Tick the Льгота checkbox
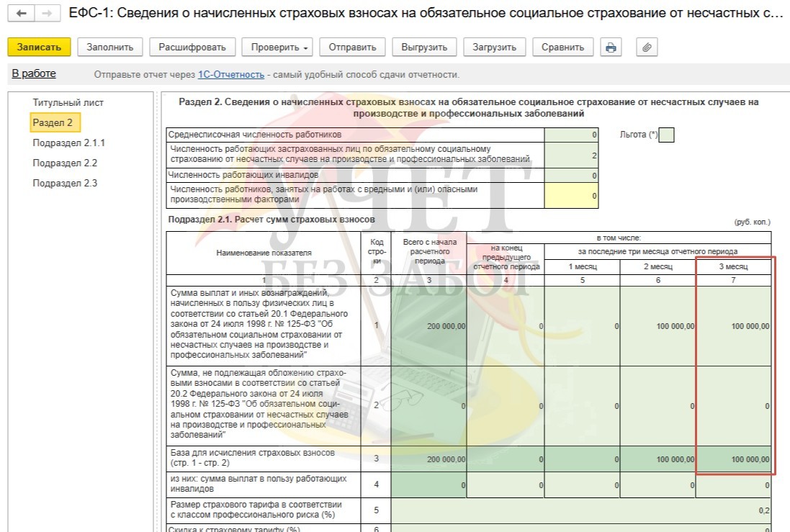790x532 pixels. [666, 135]
